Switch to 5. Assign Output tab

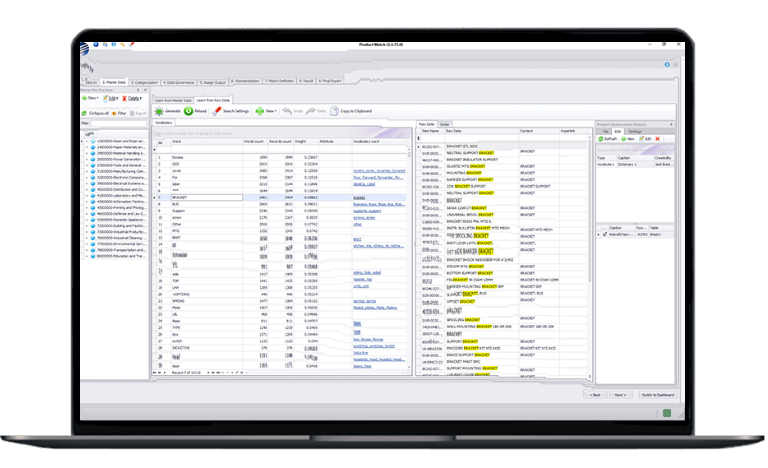point(213,82)
